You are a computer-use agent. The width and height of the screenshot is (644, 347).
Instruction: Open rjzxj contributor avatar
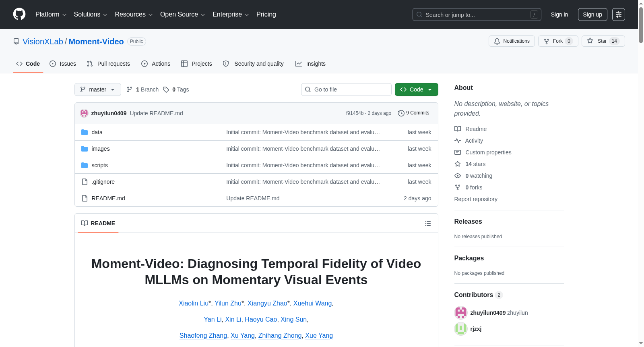(460, 329)
